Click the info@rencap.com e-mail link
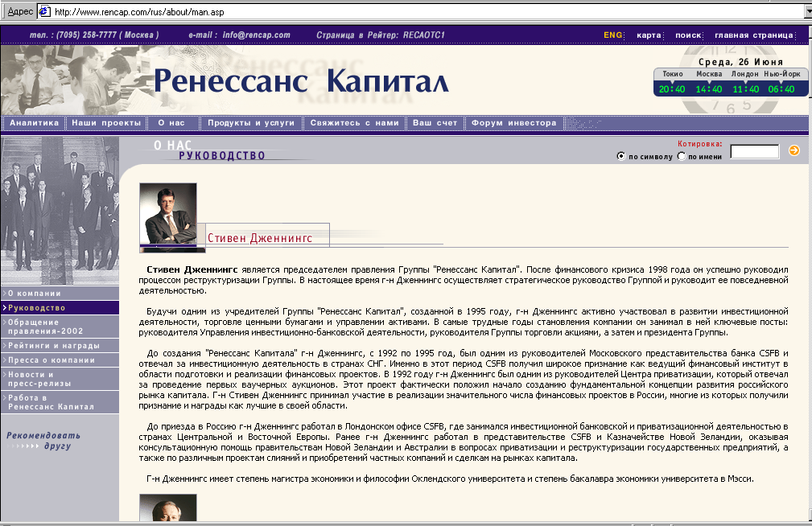Image resolution: width=812 pixels, height=526 pixels. pos(257,35)
